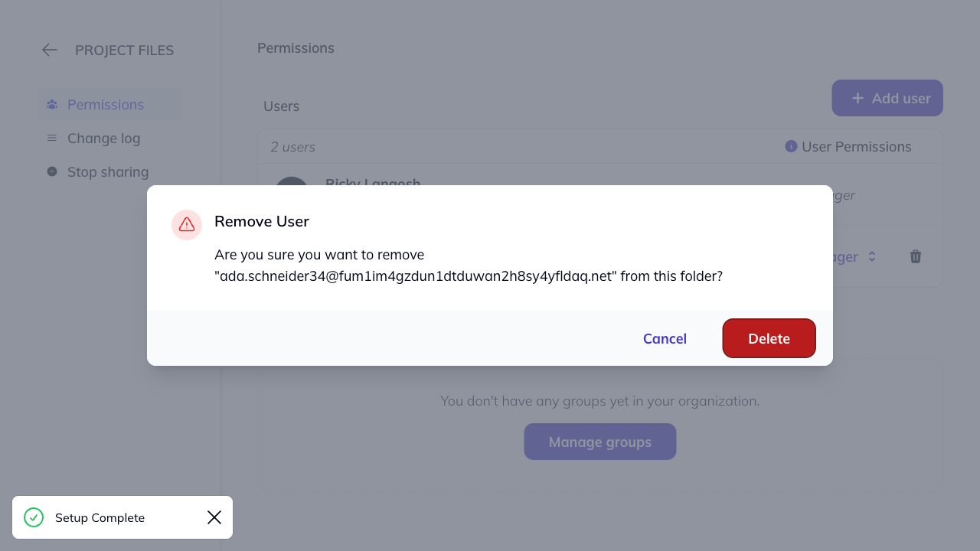Dismiss the Setup Complete notification

click(x=214, y=517)
